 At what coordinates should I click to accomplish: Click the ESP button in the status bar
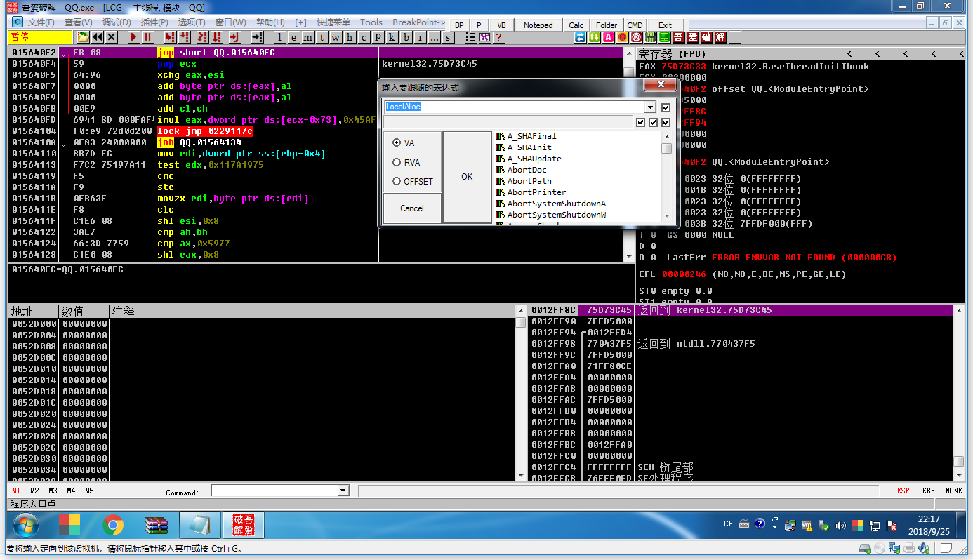[x=903, y=491]
